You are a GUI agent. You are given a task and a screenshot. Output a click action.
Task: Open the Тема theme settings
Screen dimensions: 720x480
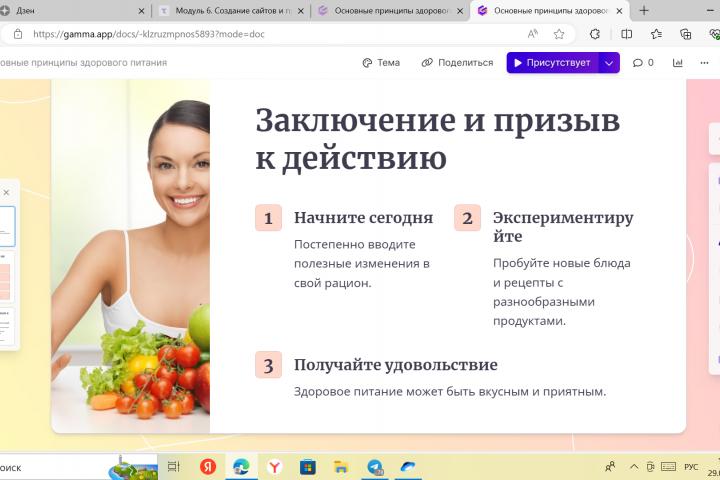pos(381,62)
